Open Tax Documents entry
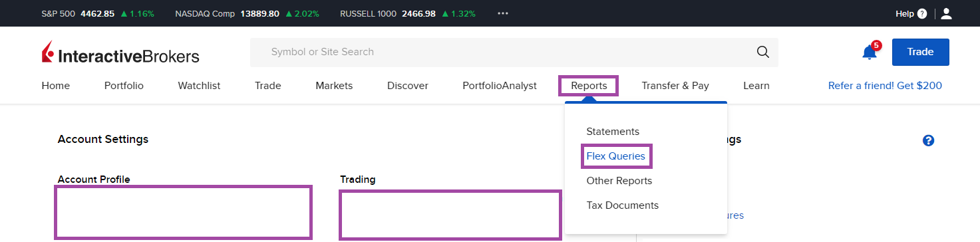Viewport: 980px width, 242px height. [x=623, y=205]
